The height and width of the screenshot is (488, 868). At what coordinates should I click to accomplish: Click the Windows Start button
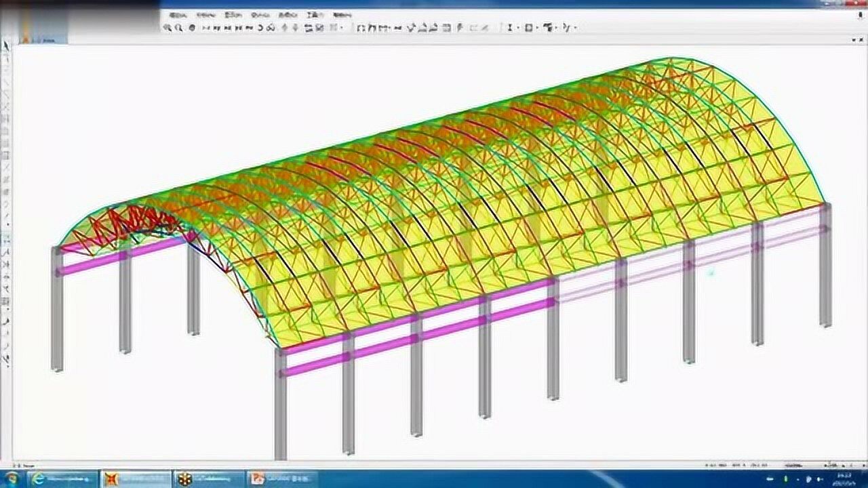14,479
